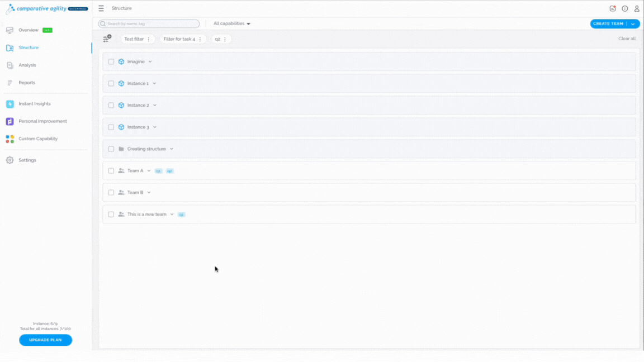The image size is (644, 362).
Task: Check the Instance 1 row checkbox
Action: tap(111, 83)
